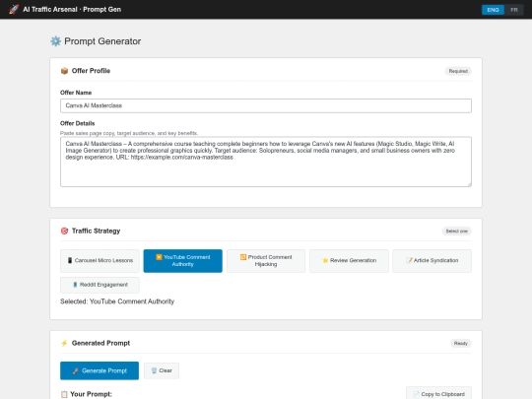The height and width of the screenshot is (399, 532).
Task: Select YouTube Comment Authority strategy
Action: point(183,261)
